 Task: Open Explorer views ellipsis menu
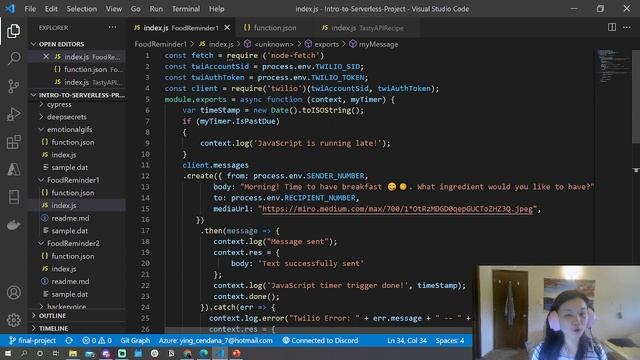click(x=113, y=27)
